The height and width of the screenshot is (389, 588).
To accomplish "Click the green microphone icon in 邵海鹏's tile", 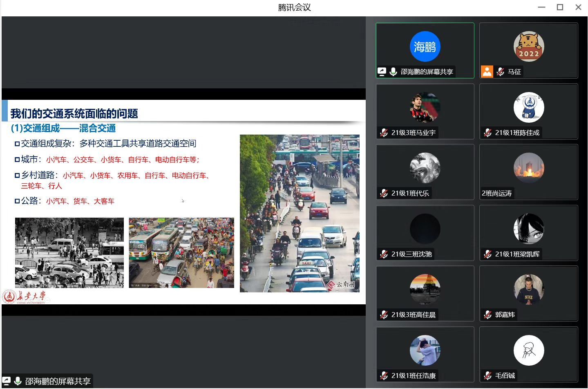I will (x=393, y=72).
